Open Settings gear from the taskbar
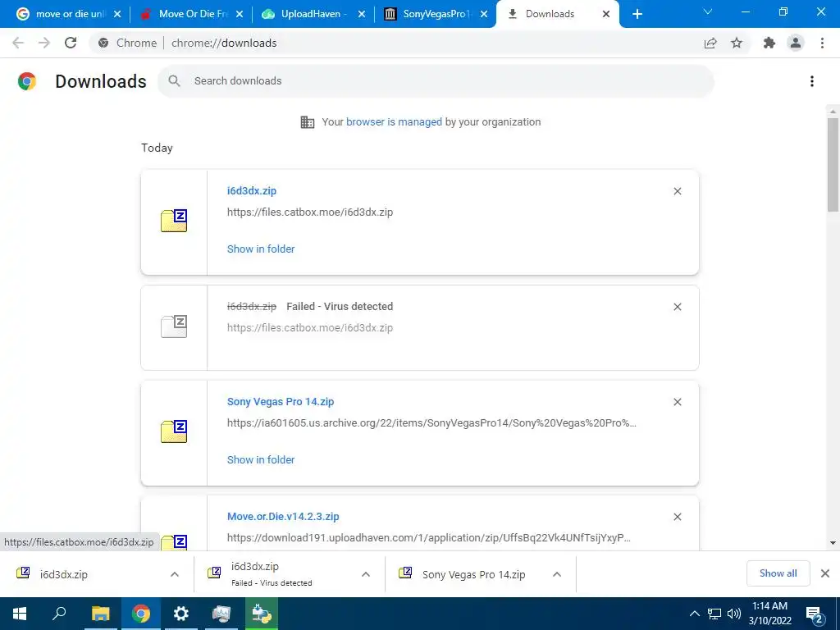 181,614
